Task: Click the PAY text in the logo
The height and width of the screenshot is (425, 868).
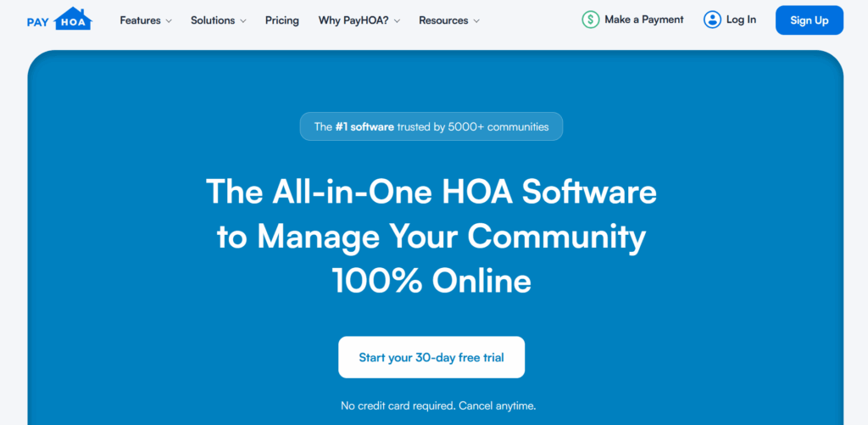Action: [x=37, y=22]
